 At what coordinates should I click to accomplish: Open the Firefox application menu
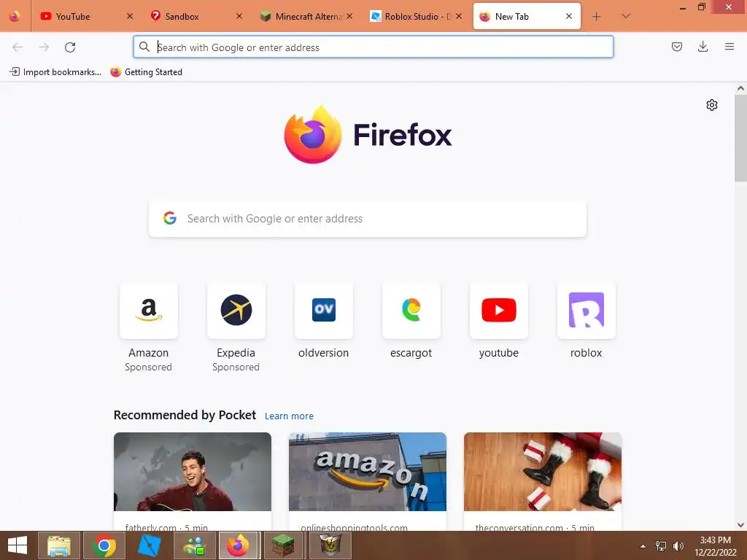[x=729, y=47]
